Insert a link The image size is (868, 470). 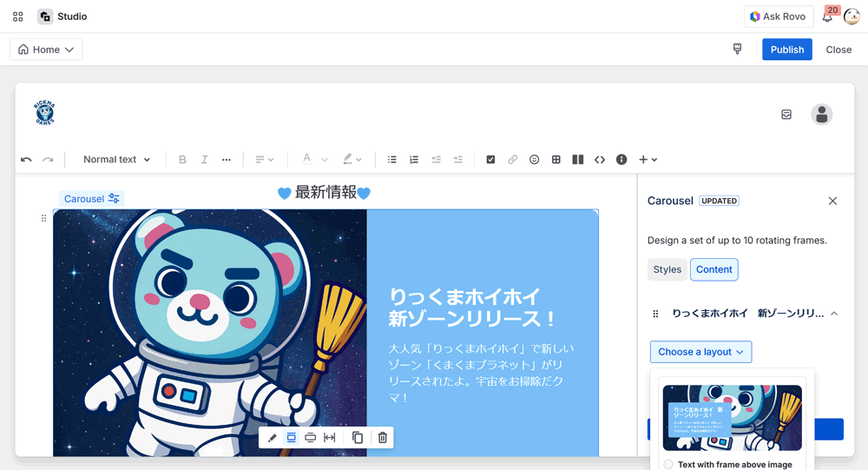tap(512, 160)
